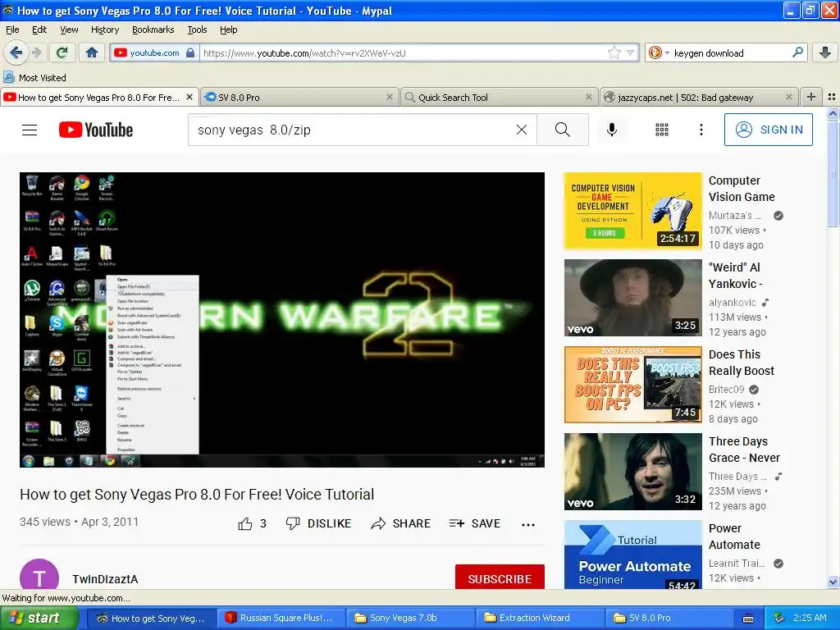Start voice search with microphone
The image size is (840, 630).
(x=612, y=130)
